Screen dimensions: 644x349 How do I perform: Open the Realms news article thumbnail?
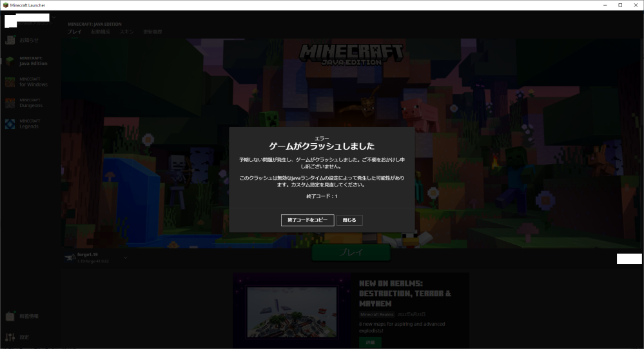tap(292, 312)
